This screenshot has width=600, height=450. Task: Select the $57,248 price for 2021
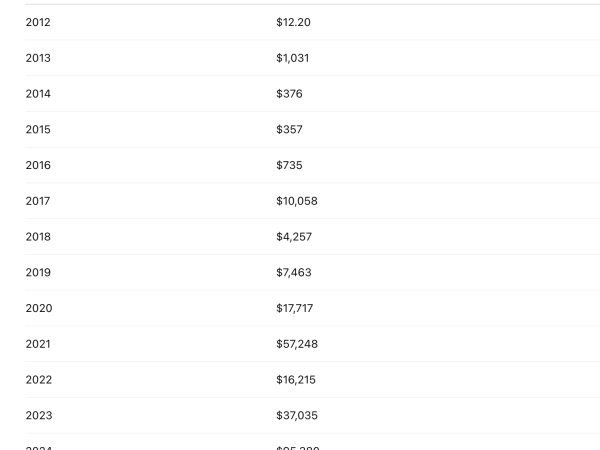coord(297,344)
